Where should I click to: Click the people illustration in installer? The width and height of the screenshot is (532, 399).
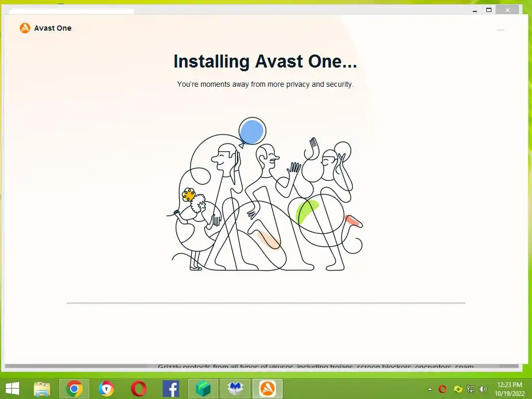click(264, 194)
